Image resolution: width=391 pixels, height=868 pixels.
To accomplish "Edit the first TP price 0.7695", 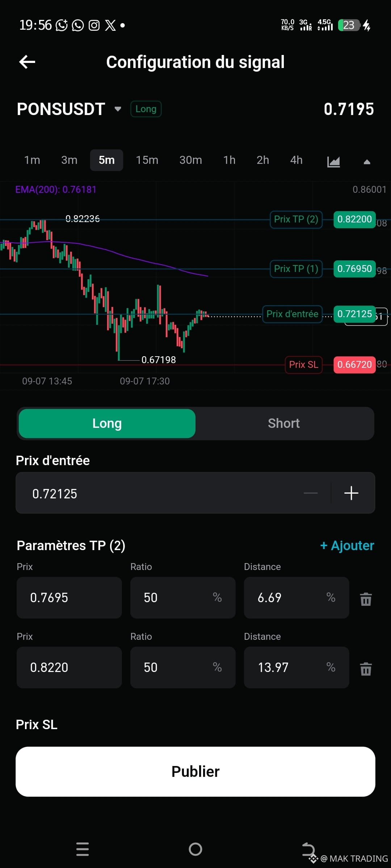I will [69, 598].
